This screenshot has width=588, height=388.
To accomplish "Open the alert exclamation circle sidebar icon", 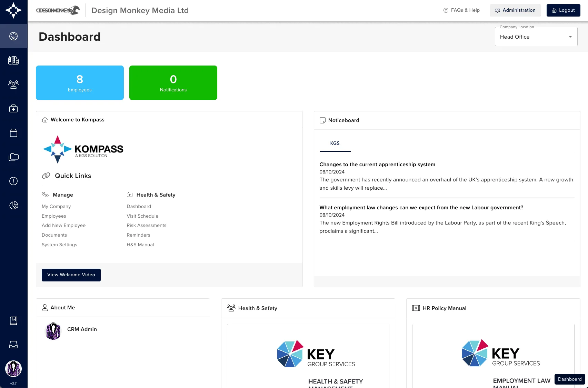I will [13, 181].
